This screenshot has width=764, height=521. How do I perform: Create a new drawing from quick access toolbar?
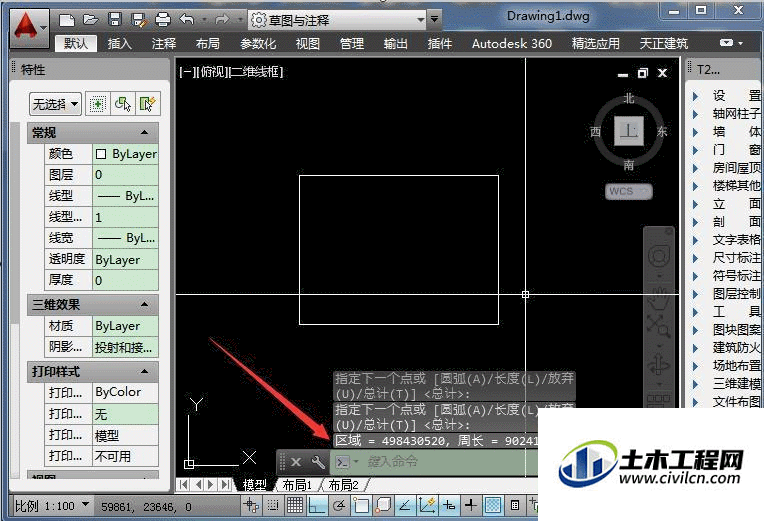click(x=67, y=20)
